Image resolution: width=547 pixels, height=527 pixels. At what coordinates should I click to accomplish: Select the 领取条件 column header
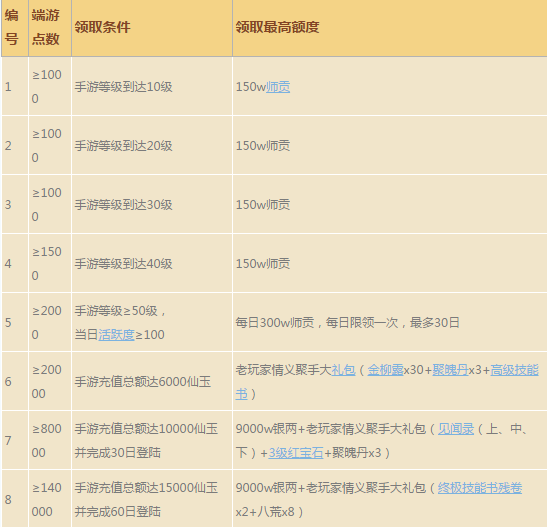pos(152,28)
